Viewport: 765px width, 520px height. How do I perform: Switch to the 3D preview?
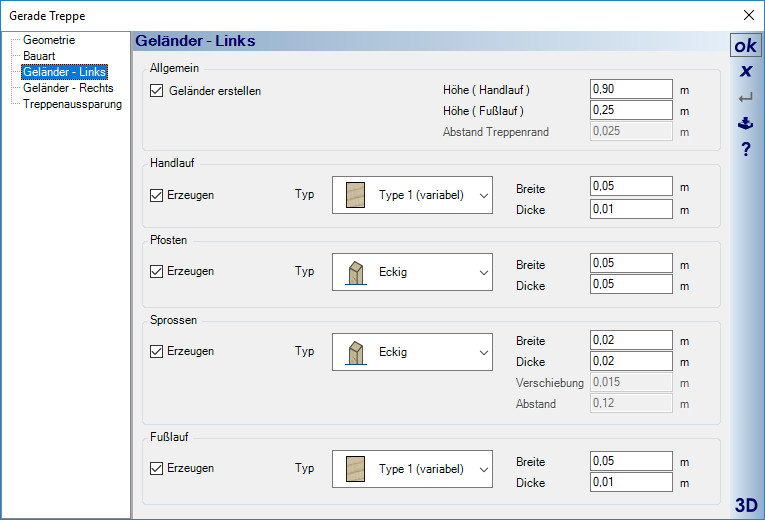[745, 503]
